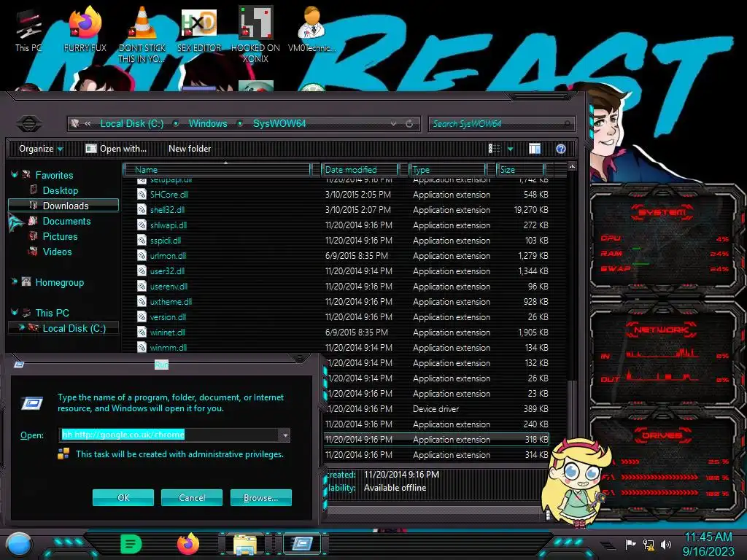Click the explorer back navigation button

pyautogui.click(x=29, y=124)
